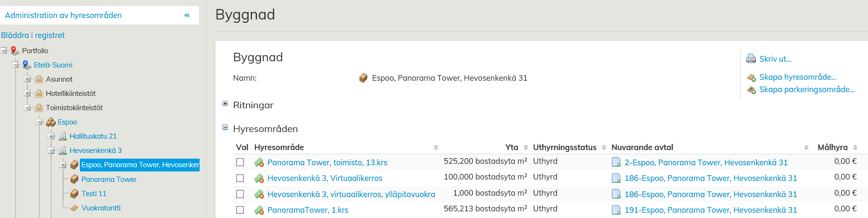Click the Portfolio map pin icon
This screenshot has height=218, width=868.
click(x=15, y=50)
